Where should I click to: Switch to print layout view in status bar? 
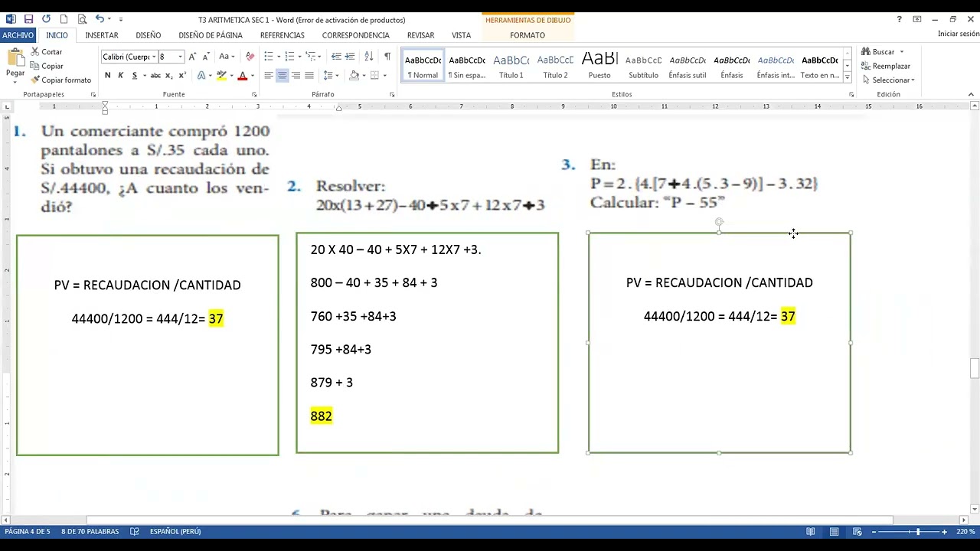835,531
